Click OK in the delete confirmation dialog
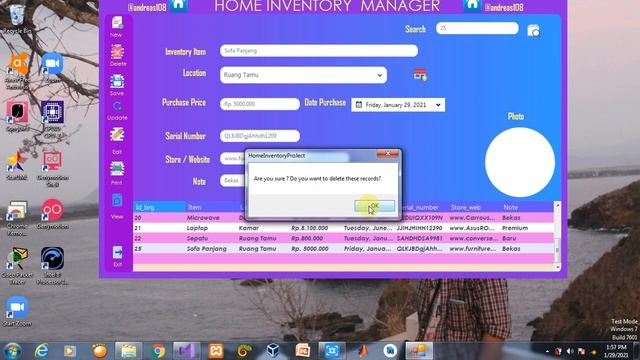 point(374,206)
